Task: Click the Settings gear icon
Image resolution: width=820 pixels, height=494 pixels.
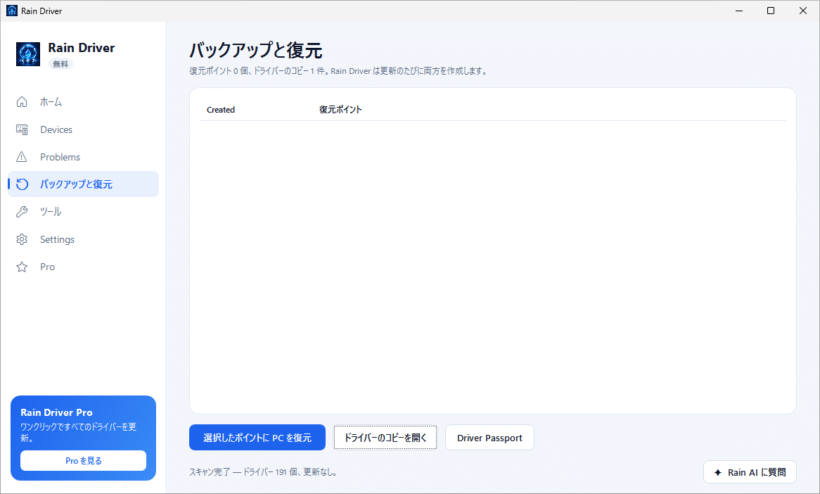Action: pyautogui.click(x=21, y=239)
